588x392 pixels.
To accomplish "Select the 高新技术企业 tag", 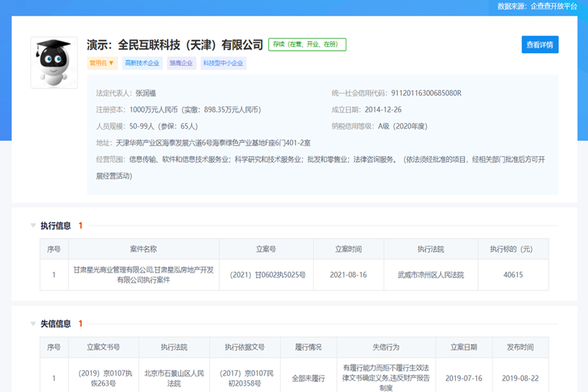I will point(142,63).
